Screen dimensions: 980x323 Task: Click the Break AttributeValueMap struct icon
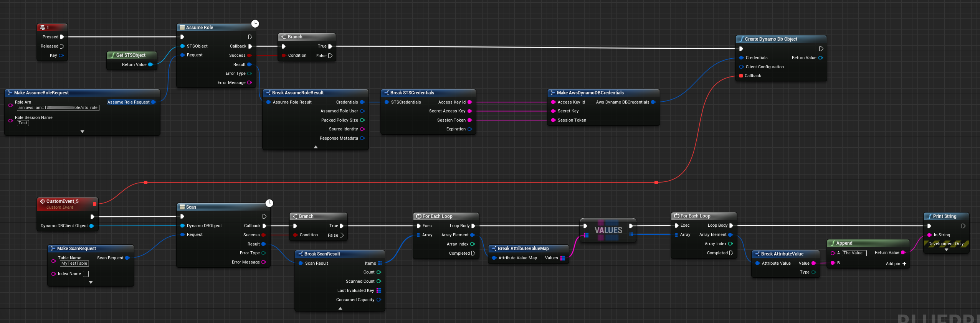click(x=494, y=249)
